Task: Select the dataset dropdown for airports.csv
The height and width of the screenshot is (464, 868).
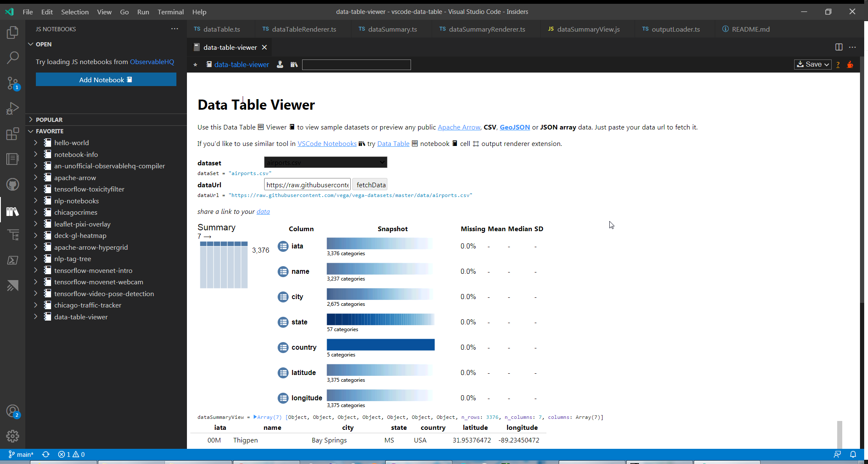Action: click(x=325, y=162)
